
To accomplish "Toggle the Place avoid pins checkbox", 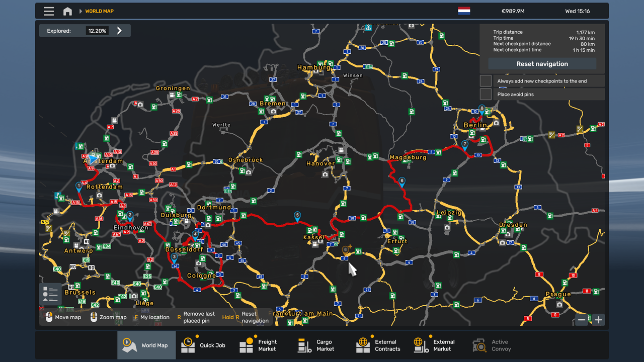I will (x=486, y=94).
